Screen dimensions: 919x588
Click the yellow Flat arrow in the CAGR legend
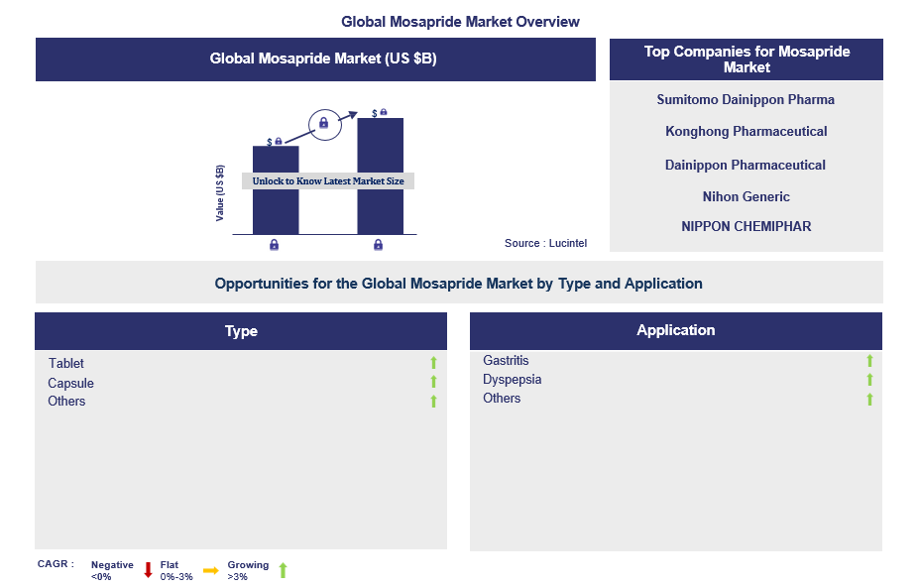point(211,569)
